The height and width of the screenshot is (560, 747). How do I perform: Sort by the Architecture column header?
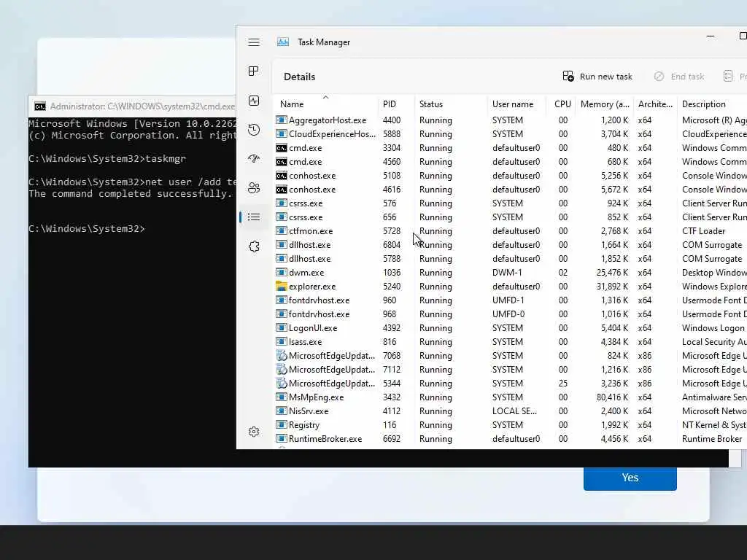(x=655, y=104)
